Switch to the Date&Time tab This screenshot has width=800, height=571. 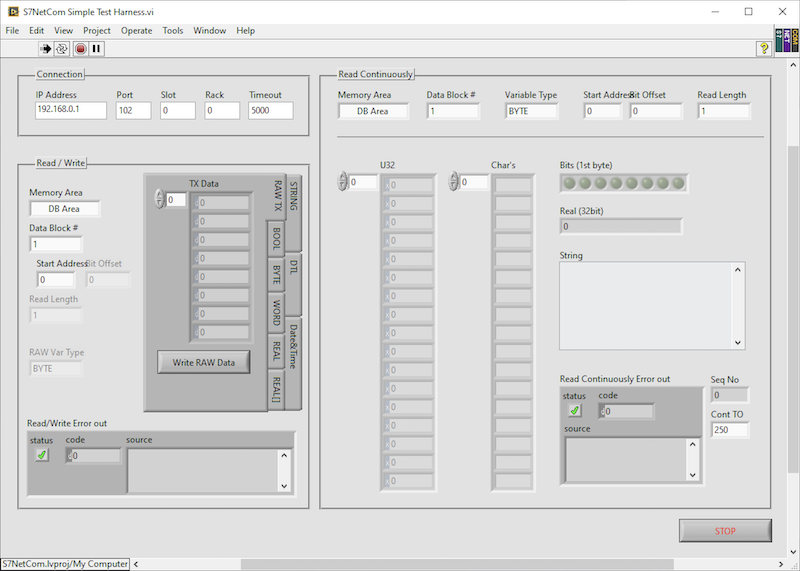(293, 363)
